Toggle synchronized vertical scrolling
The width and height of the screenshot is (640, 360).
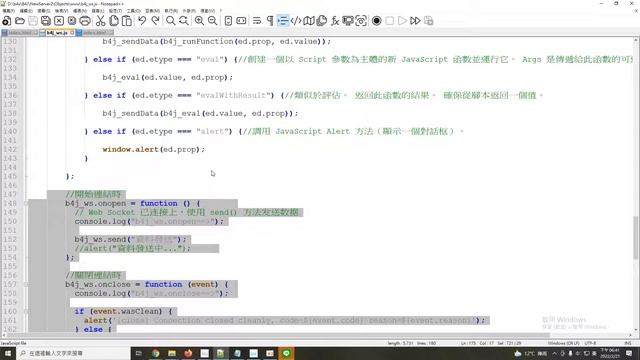(229, 21)
